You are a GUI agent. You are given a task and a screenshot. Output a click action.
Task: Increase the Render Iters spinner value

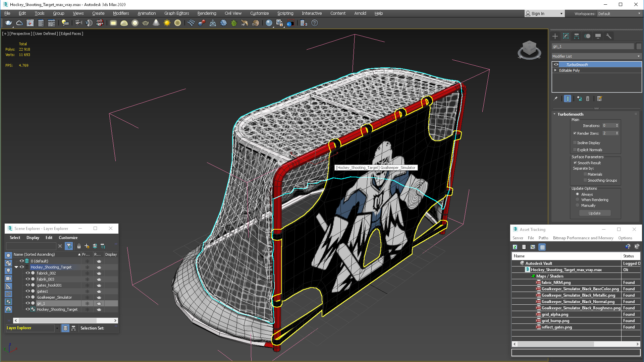click(617, 132)
